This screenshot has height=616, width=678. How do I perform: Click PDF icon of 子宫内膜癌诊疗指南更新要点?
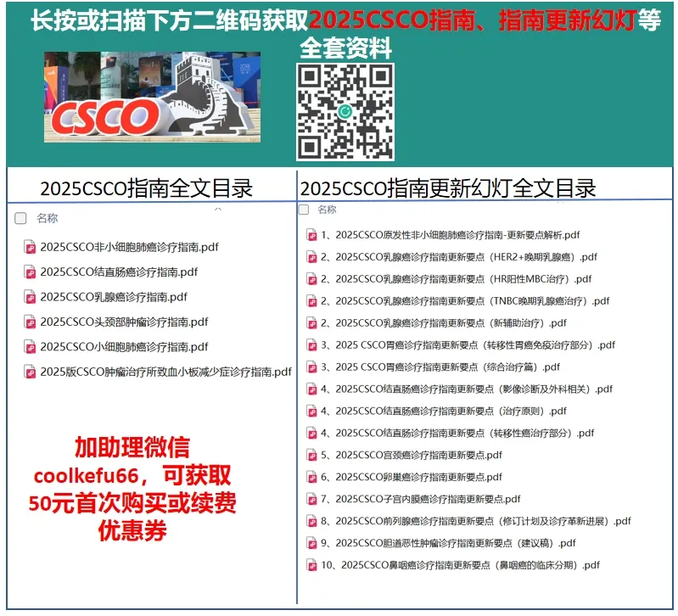click(311, 499)
